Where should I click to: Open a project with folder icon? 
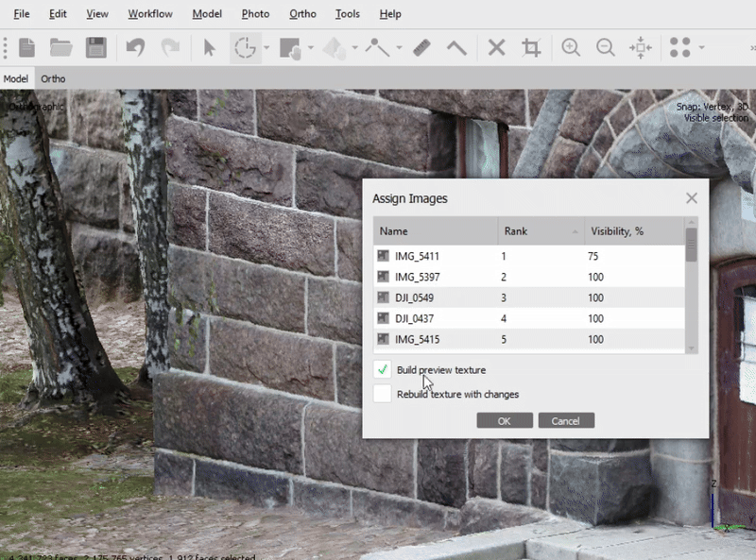coord(61,48)
